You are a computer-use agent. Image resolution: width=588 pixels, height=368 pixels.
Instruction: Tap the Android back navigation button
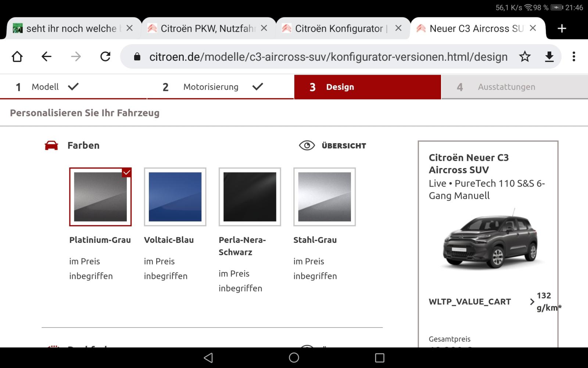click(208, 358)
